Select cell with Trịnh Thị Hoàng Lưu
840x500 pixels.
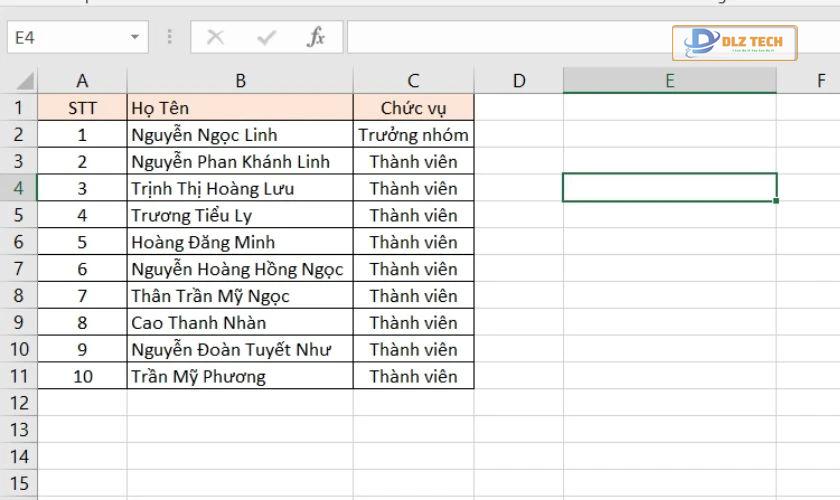(x=240, y=188)
